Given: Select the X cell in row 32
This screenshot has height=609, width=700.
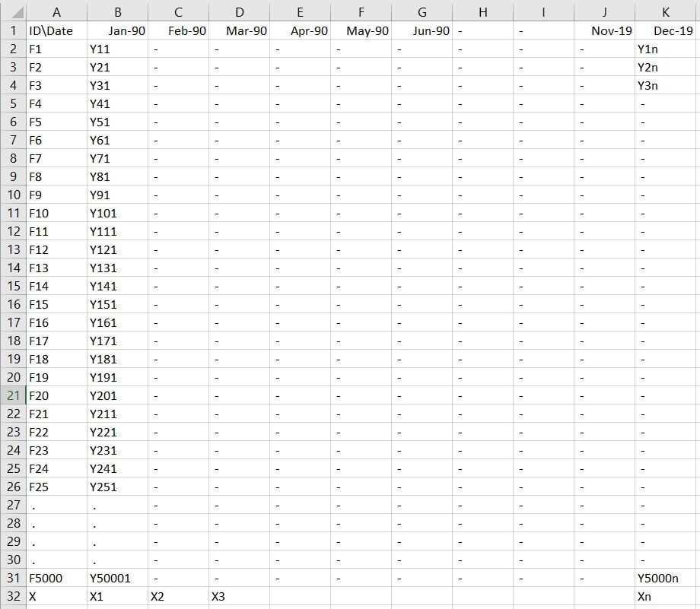Looking at the screenshot, I should tap(56, 596).
